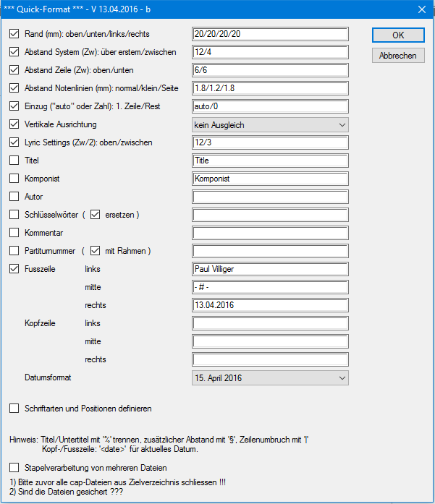Enable Stapelverarbeitung von mehreren Dateien
This screenshot has height=504, width=435.
tap(14, 467)
